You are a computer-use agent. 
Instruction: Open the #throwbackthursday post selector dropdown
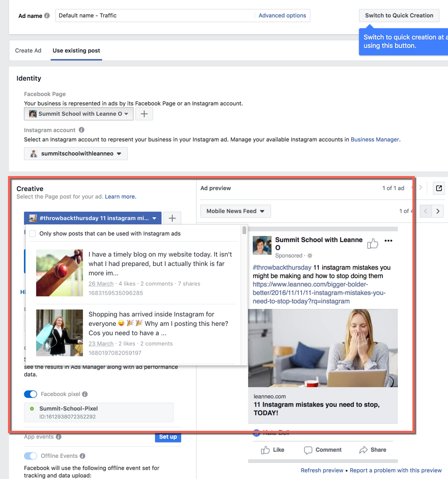click(93, 218)
